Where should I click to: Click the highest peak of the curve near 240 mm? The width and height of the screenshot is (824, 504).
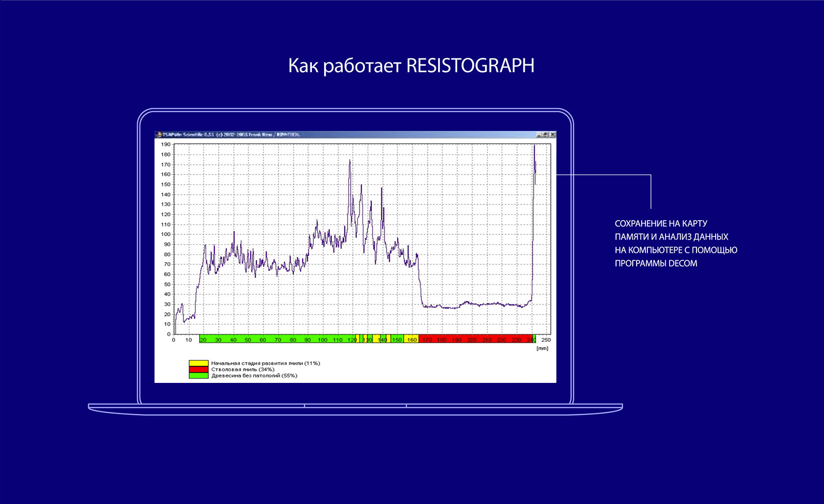tap(534, 146)
